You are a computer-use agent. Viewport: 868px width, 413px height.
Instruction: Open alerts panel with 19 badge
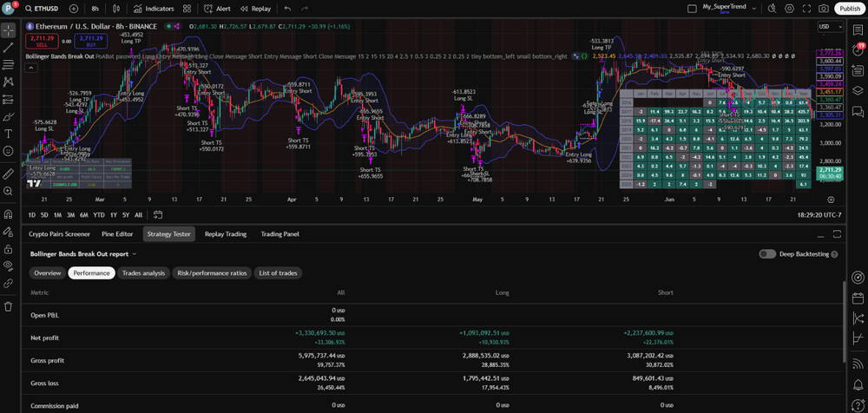[858, 50]
